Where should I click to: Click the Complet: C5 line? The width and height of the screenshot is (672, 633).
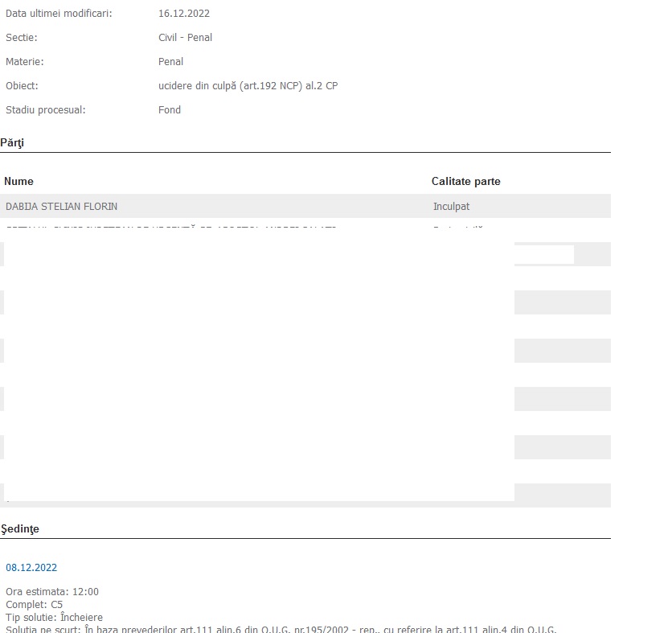coord(34,605)
